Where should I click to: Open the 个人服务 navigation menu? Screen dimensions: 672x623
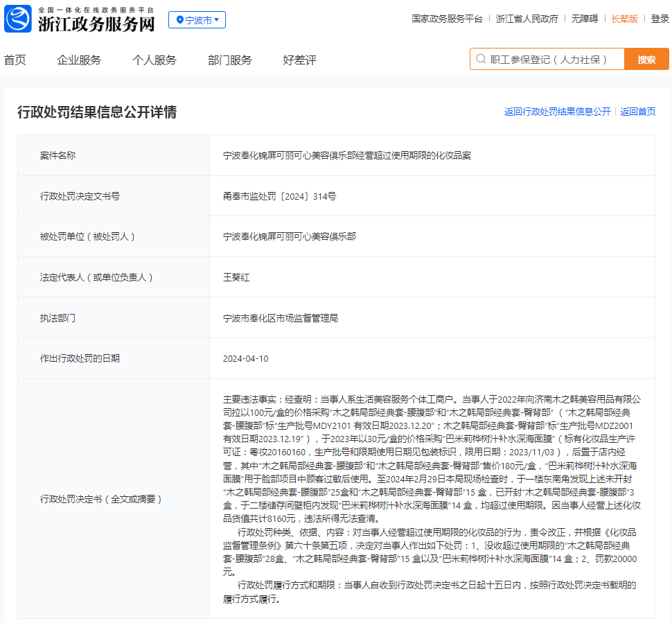click(x=154, y=60)
